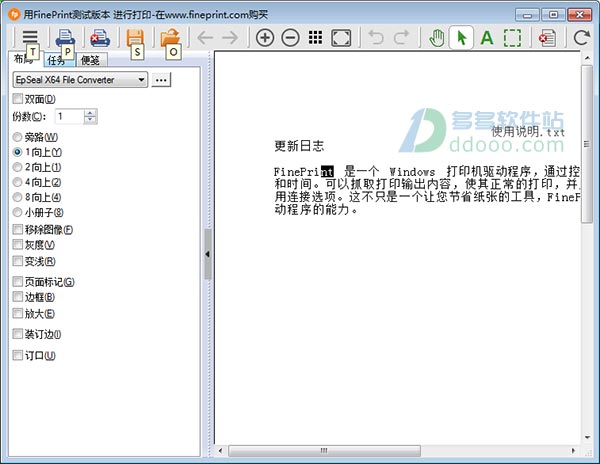The width and height of the screenshot is (600, 464).
Task: Click the vertical scrollbar thumb
Action: 587,144
